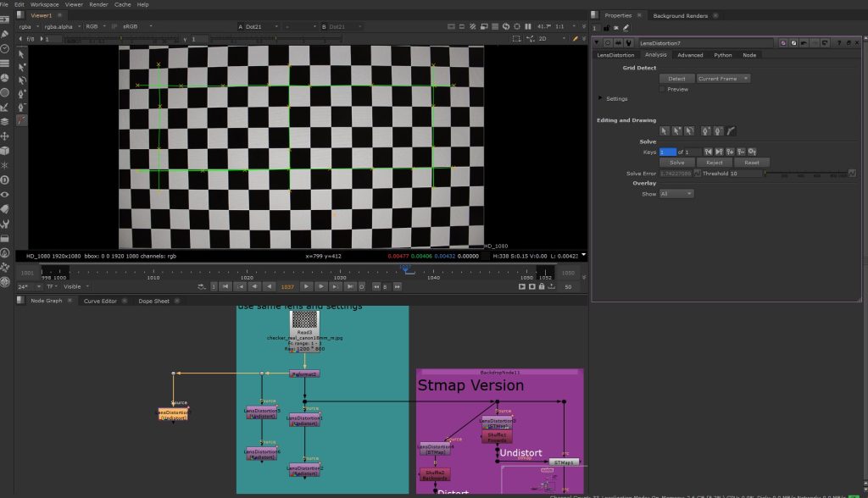Click the Reject button

[x=714, y=163]
